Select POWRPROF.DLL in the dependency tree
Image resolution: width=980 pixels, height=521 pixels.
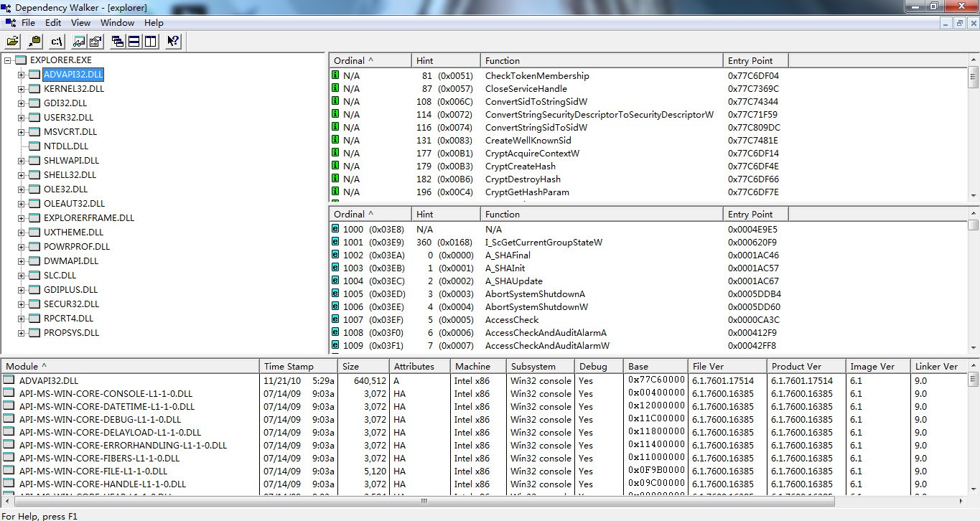[77, 247]
